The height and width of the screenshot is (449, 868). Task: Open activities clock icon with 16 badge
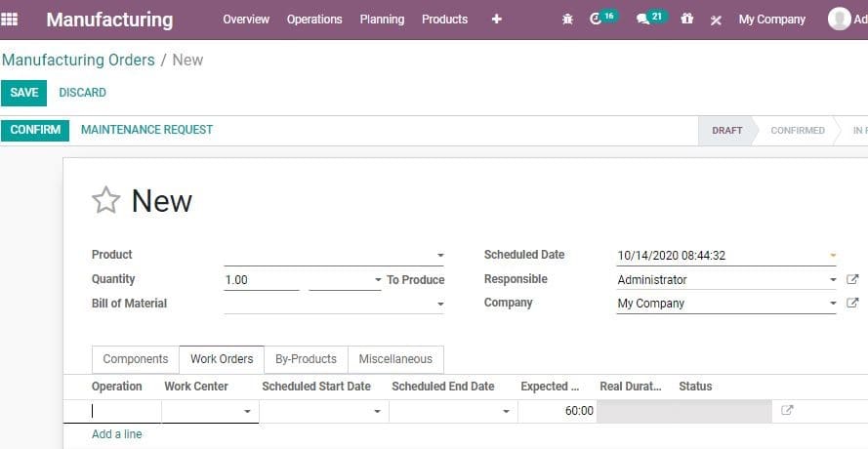[602, 19]
